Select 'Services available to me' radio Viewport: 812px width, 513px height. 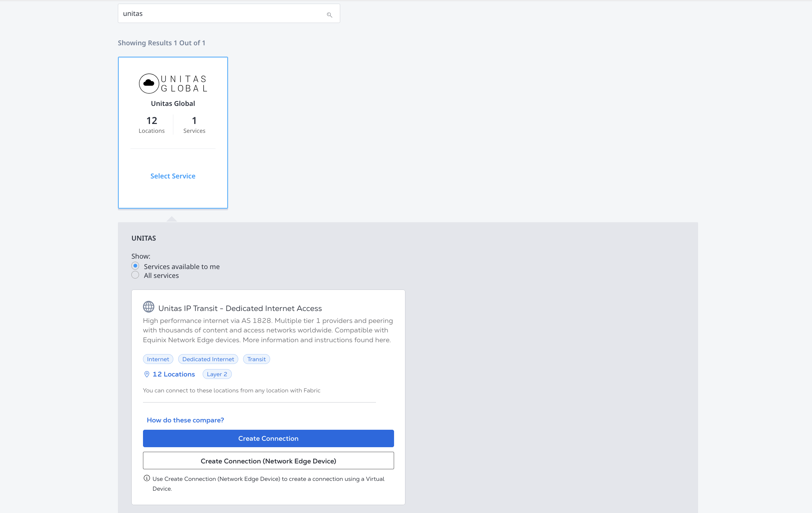coord(135,266)
